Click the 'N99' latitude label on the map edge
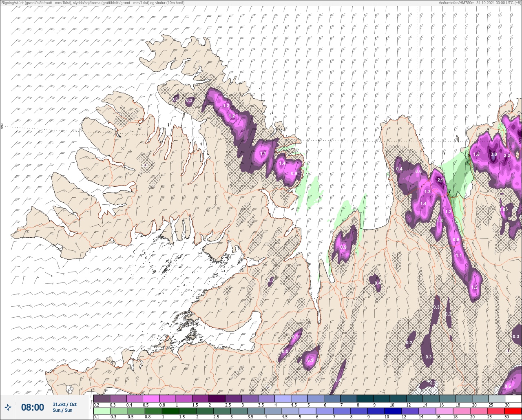Screen dimensions: 522x420 [2, 127]
